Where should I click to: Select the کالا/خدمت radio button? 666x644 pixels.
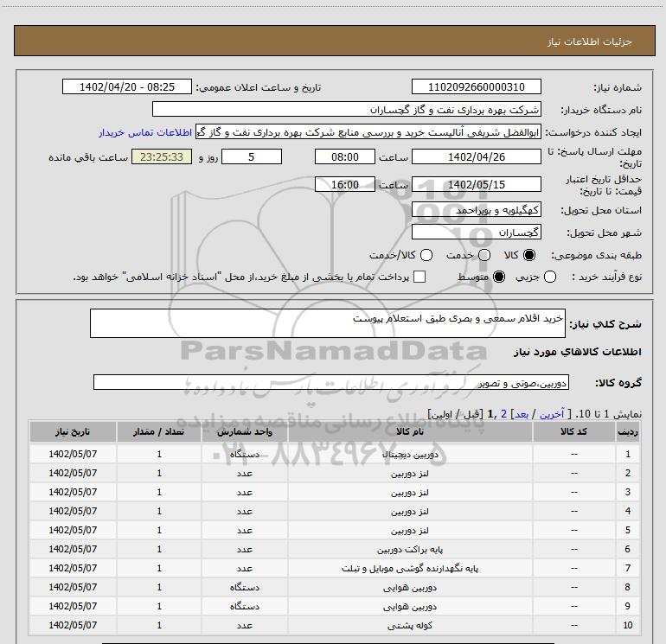[x=426, y=255]
